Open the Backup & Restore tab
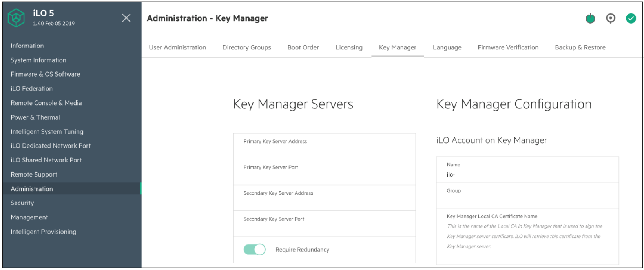The image size is (644, 270). point(580,47)
